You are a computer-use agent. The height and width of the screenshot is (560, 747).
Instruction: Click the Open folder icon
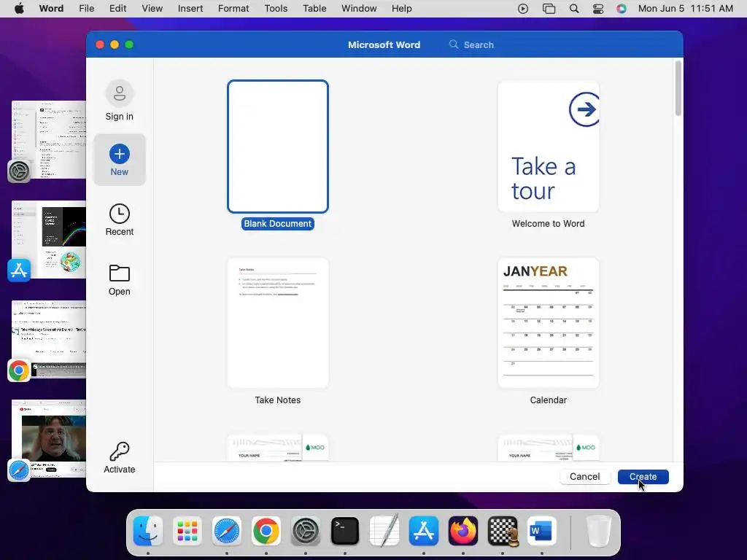119,273
